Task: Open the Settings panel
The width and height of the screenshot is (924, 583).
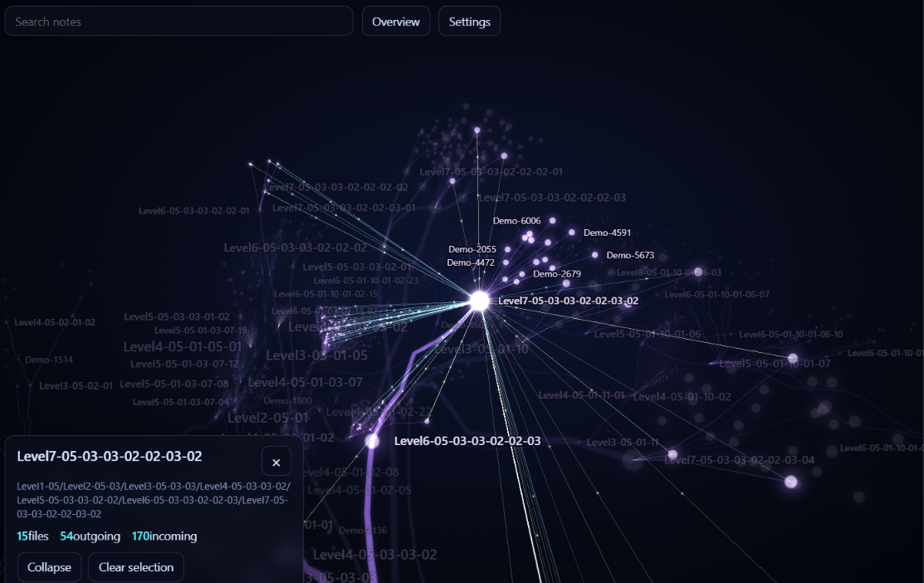Action: [x=469, y=22]
